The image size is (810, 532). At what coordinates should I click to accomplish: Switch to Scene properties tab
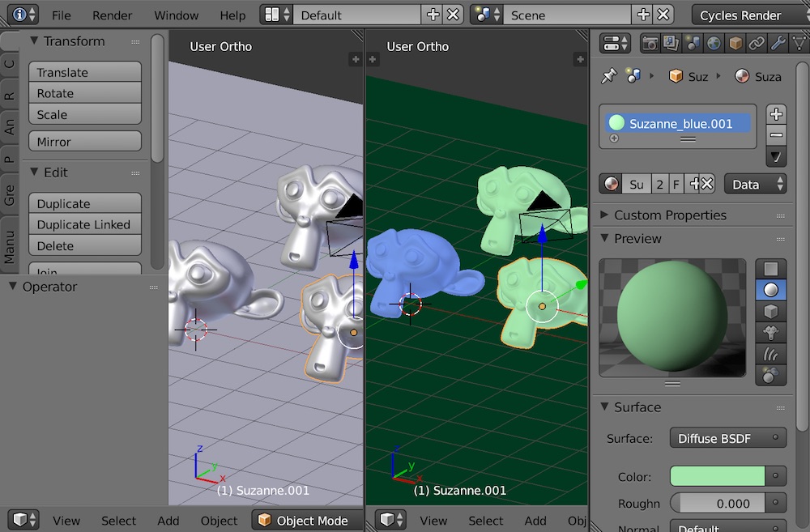click(x=693, y=44)
